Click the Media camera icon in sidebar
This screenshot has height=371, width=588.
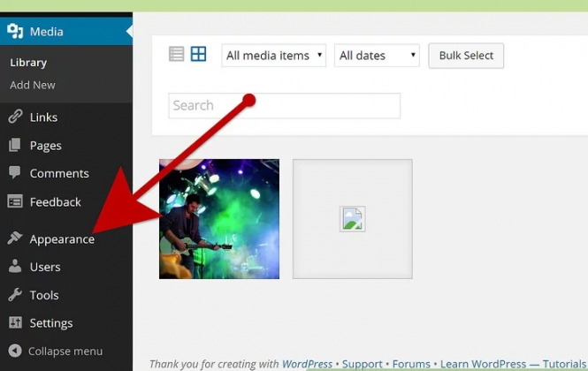click(x=15, y=32)
